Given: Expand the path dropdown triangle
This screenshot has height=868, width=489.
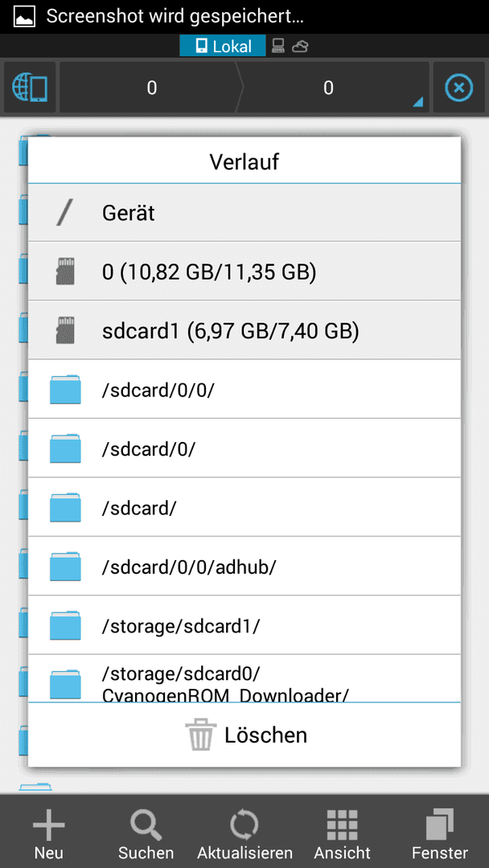Looking at the screenshot, I should [x=418, y=102].
